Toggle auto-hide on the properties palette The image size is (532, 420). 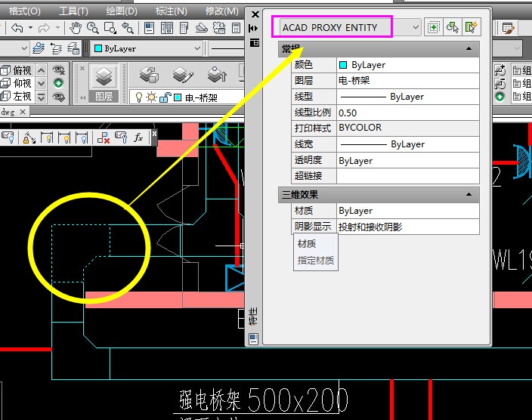click(x=255, y=28)
